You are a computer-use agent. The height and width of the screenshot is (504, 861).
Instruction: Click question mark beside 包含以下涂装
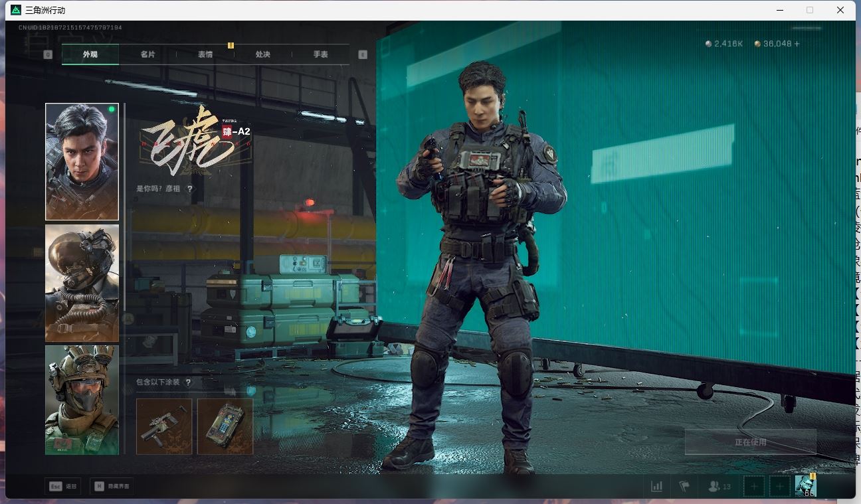tap(189, 382)
